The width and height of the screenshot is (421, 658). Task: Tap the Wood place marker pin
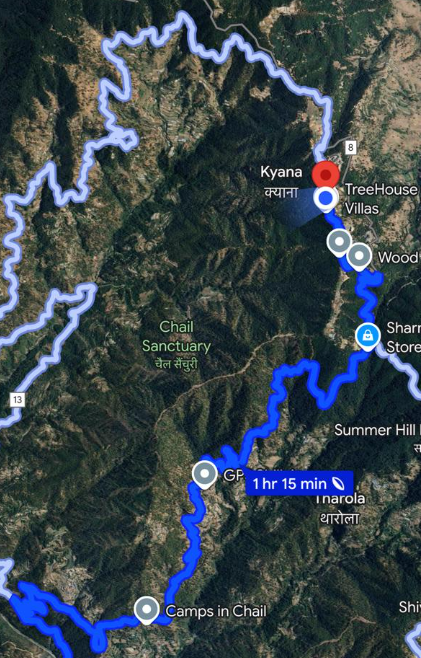[x=359, y=256]
